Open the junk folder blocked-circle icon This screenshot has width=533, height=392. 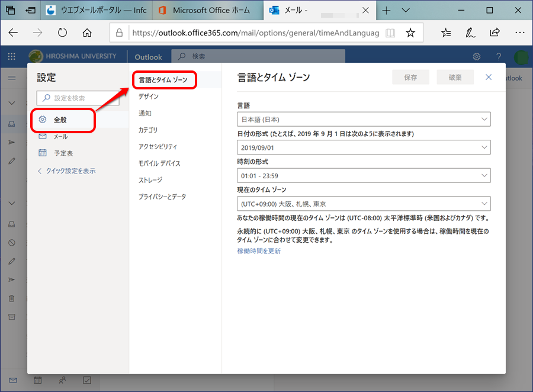(12, 243)
